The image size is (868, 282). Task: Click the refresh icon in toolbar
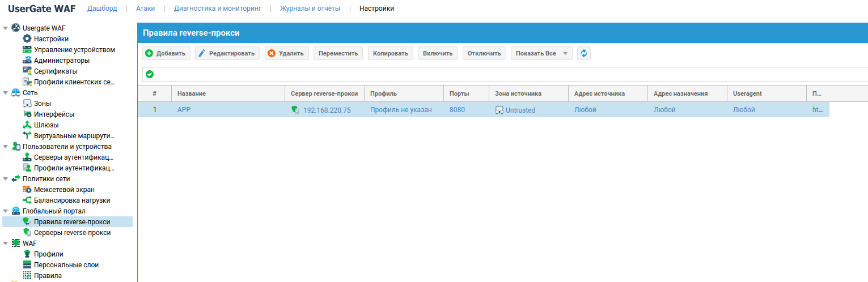click(584, 53)
